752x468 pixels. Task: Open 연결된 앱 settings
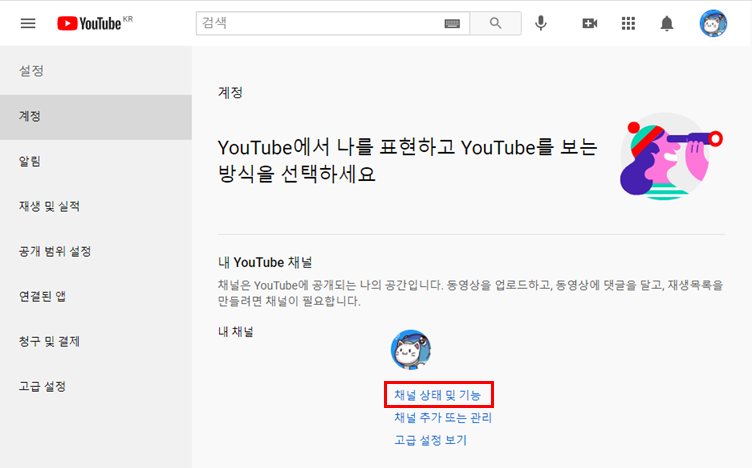(x=96, y=296)
